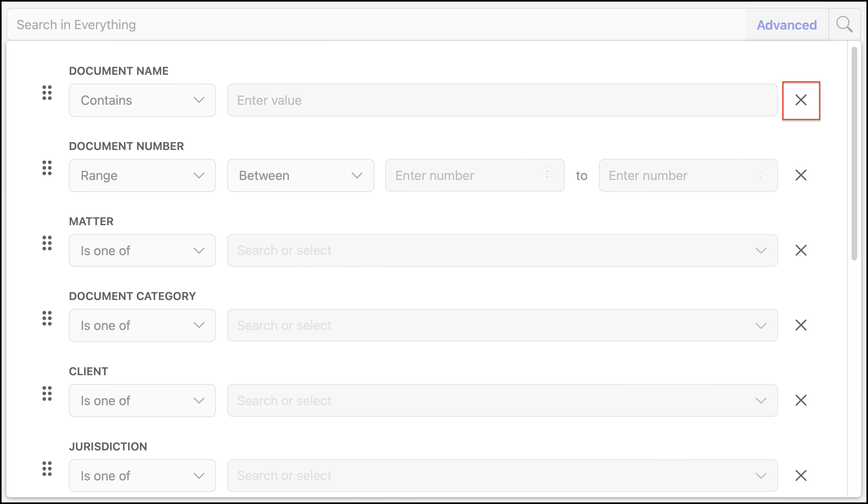Image resolution: width=868 pixels, height=504 pixels.
Task: Click the vertical scrollbar of the filter panel
Action: 854,154
